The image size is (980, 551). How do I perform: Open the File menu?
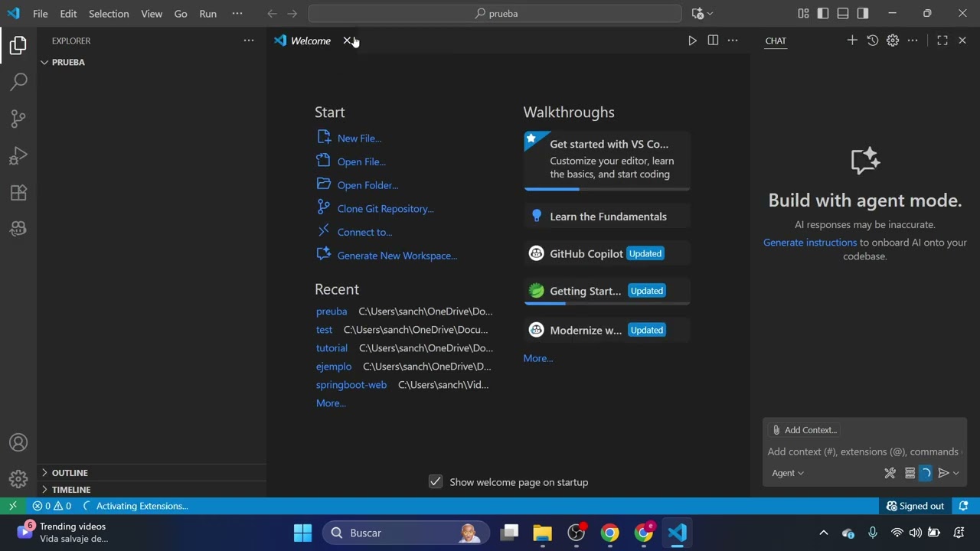pos(41,13)
